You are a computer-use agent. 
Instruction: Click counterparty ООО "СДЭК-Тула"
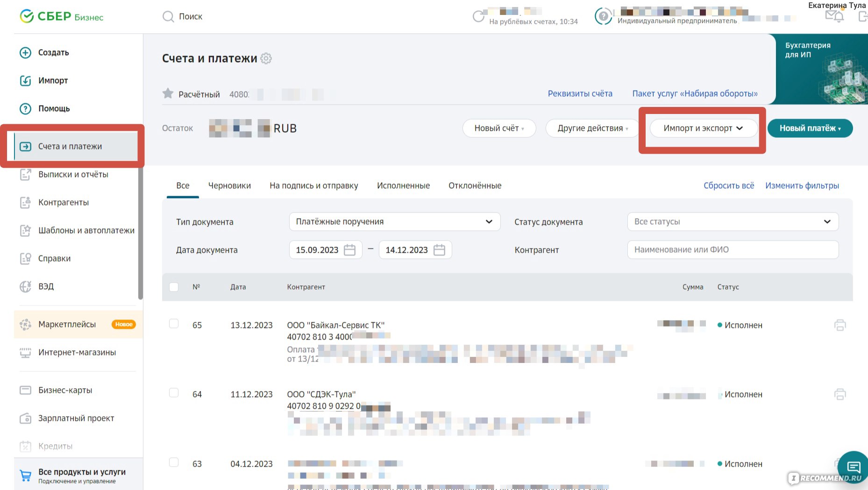pos(321,394)
